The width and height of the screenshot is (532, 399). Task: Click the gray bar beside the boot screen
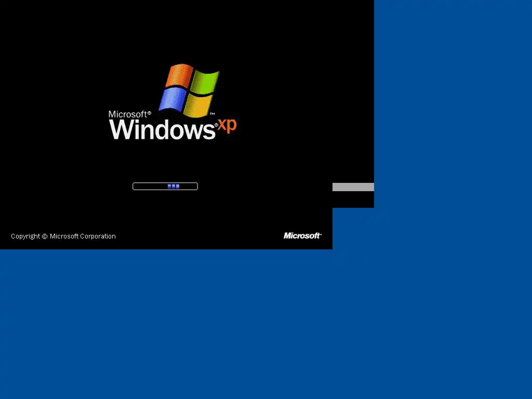coord(353,187)
